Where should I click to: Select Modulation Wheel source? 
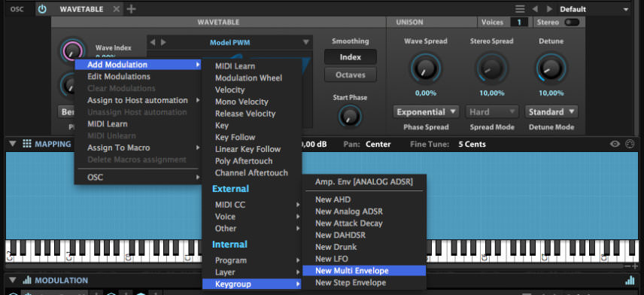coord(252,78)
